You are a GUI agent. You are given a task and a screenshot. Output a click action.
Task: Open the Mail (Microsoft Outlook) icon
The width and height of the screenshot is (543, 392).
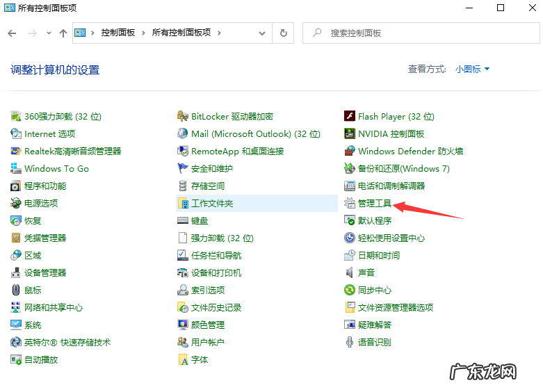pos(182,133)
